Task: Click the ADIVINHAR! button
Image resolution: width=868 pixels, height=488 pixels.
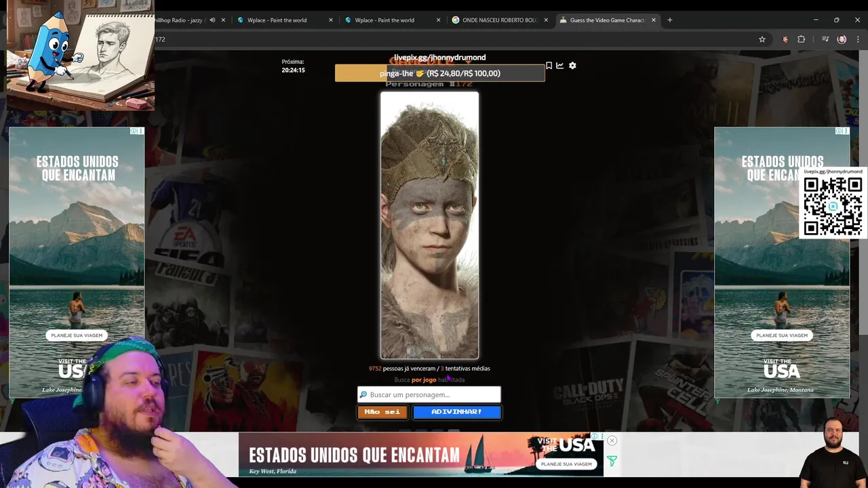Action: click(x=456, y=411)
